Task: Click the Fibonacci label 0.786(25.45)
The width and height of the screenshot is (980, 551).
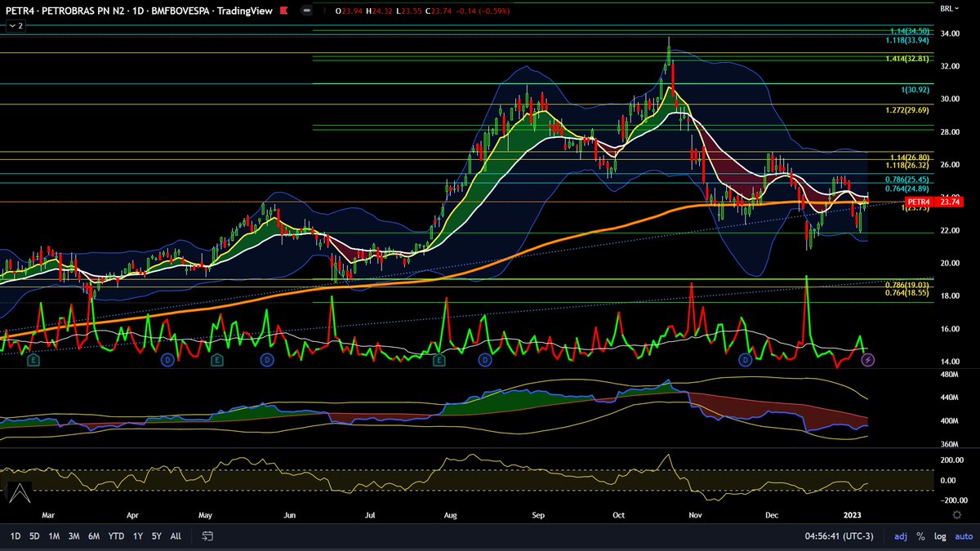Action: [907, 179]
